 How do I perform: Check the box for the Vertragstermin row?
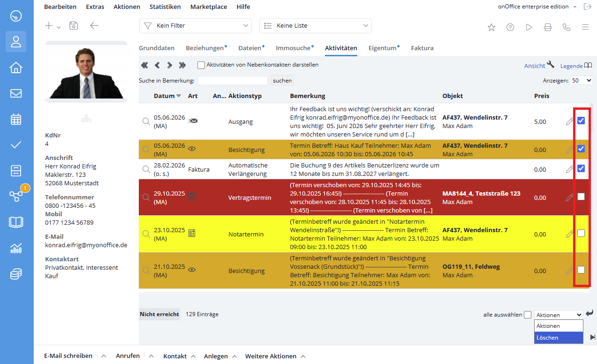pyautogui.click(x=581, y=197)
